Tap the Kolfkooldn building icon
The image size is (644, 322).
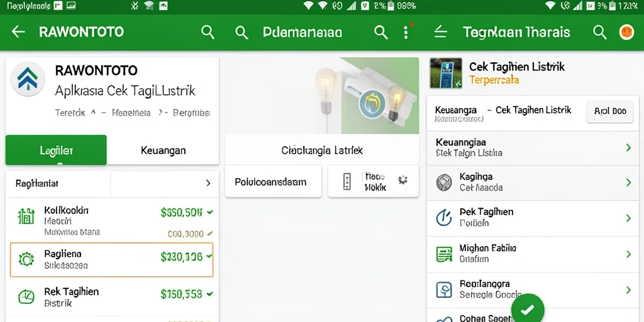point(26,216)
